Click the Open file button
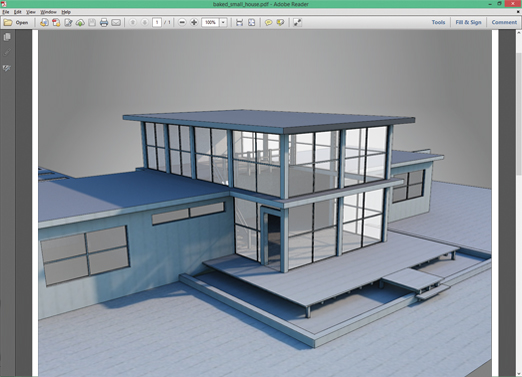The height and width of the screenshot is (377, 522). (16, 23)
